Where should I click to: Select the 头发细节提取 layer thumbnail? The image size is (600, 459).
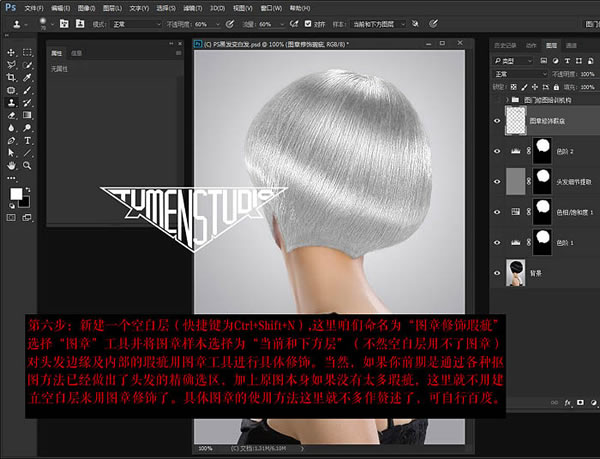[x=517, y=180]
